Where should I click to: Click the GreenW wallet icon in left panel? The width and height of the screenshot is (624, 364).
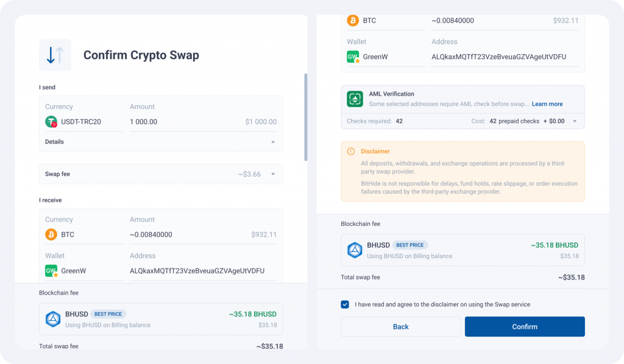tap(51, 271)
